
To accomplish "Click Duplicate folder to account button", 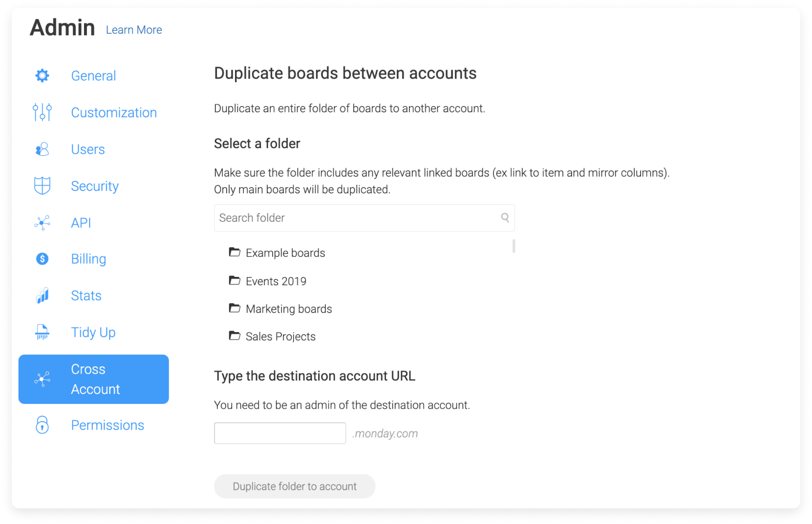I will click(x=295, y=486).
